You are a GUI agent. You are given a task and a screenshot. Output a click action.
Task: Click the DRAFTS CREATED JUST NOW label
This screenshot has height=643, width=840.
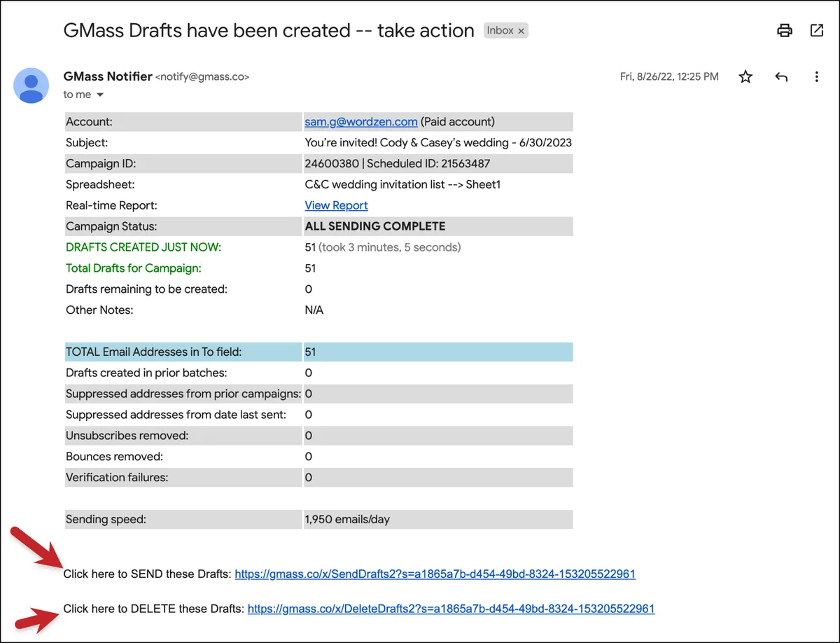[x=143, y=247]
